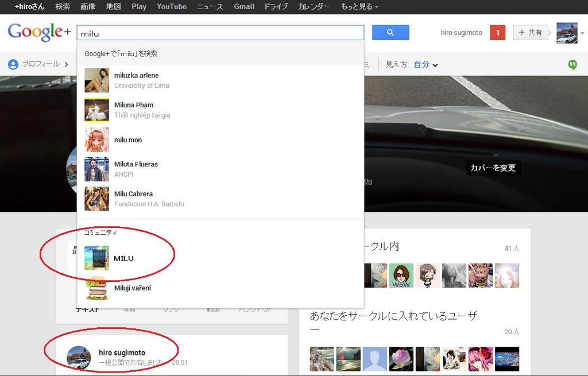Open the MILU community suggestion
This screenshot has height=376, width=588.
click(x=220, y=258)
